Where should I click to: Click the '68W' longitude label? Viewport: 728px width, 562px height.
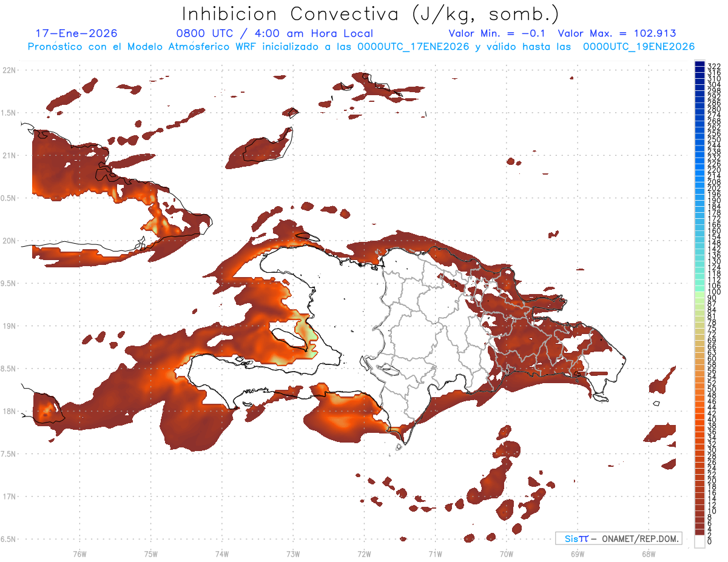648,554
